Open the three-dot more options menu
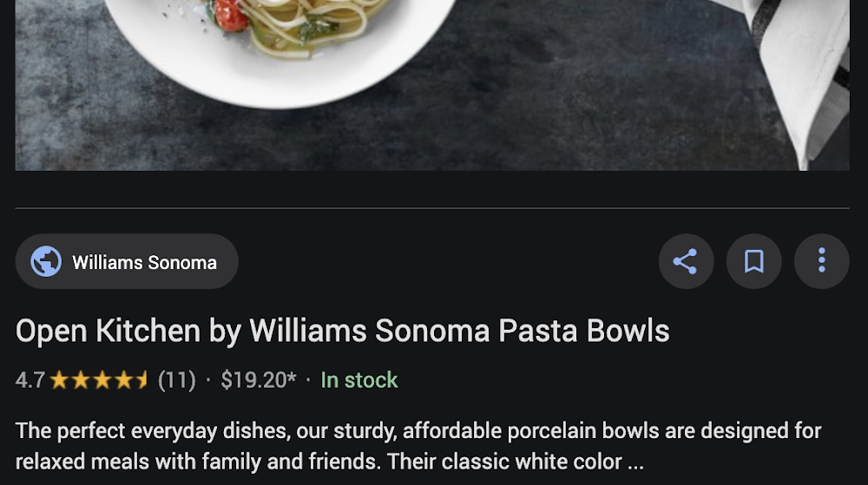Image resolution: width=868 pixels, height=485 pixels. tap(821, 261)
